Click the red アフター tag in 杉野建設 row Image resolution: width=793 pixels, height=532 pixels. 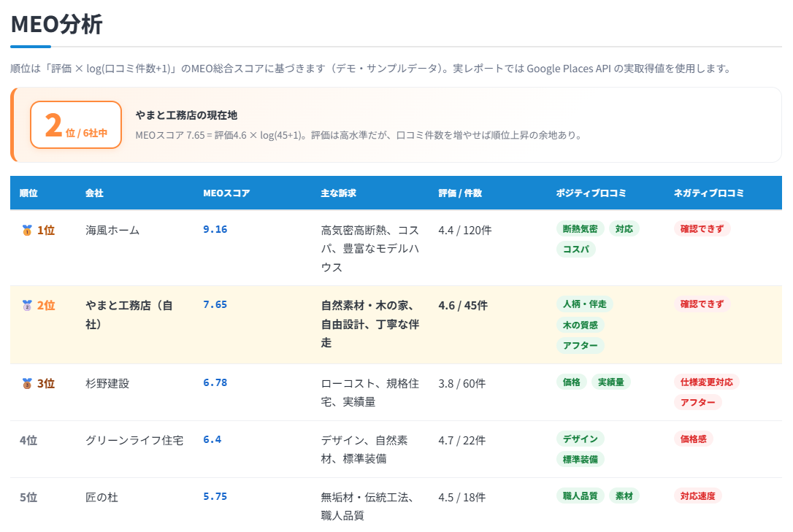[698, 403]
